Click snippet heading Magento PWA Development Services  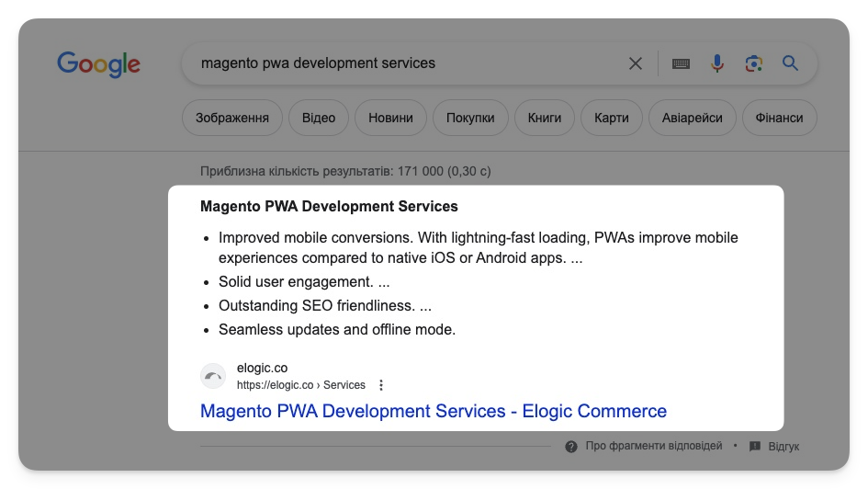pyautogui.click(x=329, y=207)
